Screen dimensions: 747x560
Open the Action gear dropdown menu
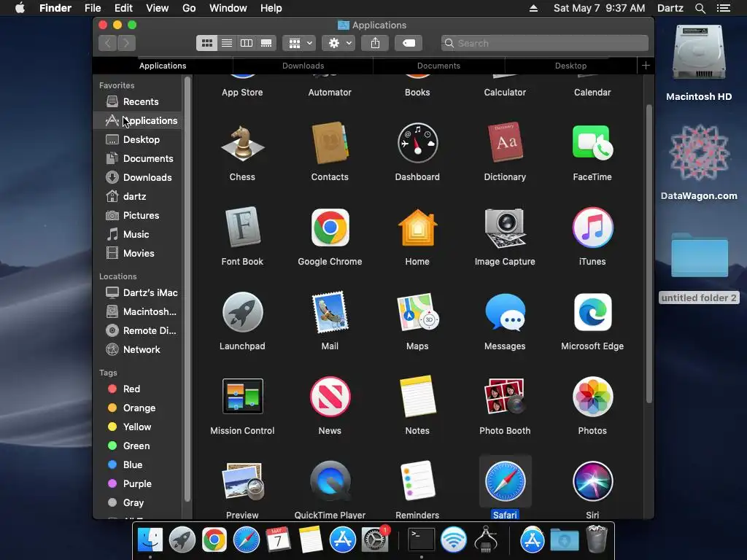click(x=338, y=43)
